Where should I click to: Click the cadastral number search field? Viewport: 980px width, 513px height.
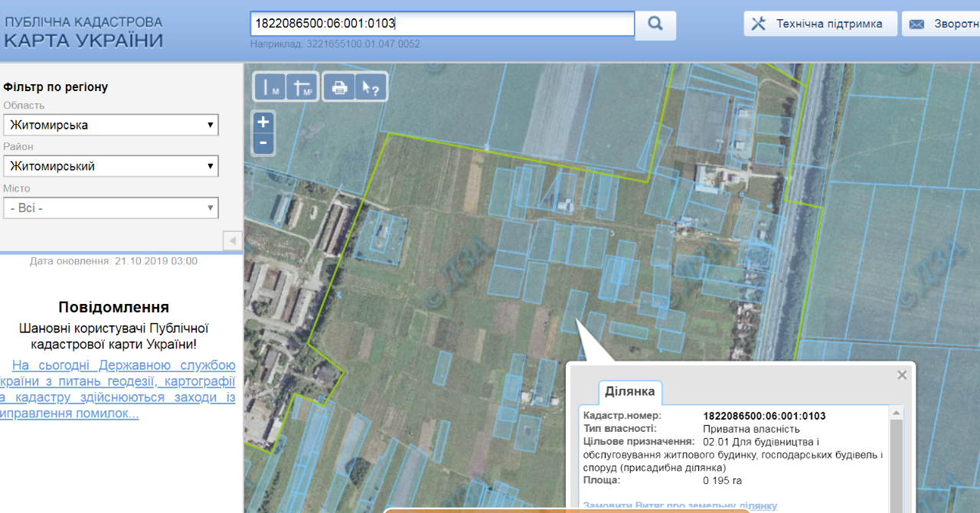[x=443, y=24]
